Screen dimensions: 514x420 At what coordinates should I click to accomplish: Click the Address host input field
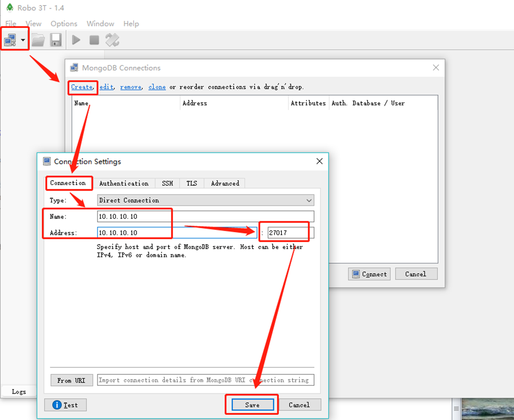[x=177, y=233]
